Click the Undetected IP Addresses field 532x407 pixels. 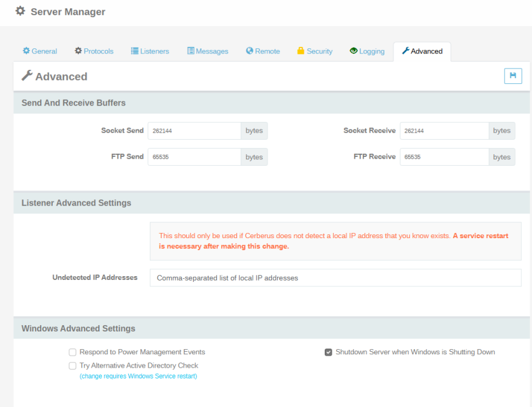335,278
